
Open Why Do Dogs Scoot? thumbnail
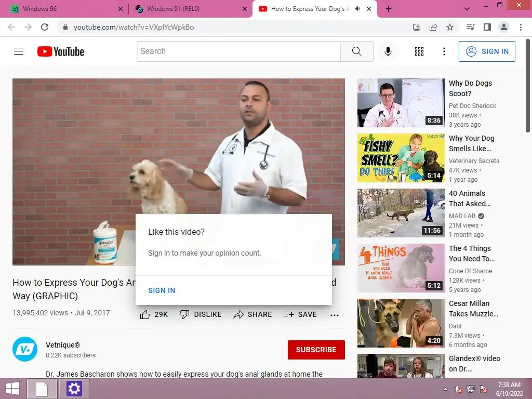click(401, 103)
